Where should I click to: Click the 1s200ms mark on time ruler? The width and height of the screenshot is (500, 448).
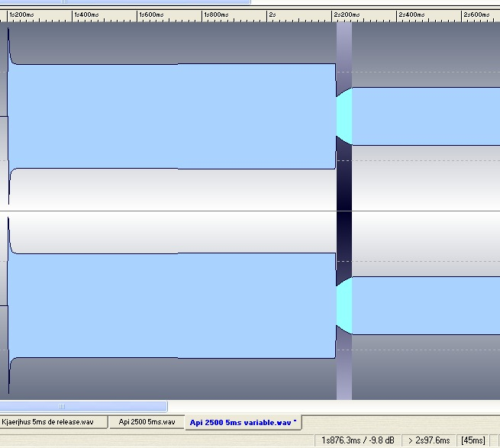point(21,15)
